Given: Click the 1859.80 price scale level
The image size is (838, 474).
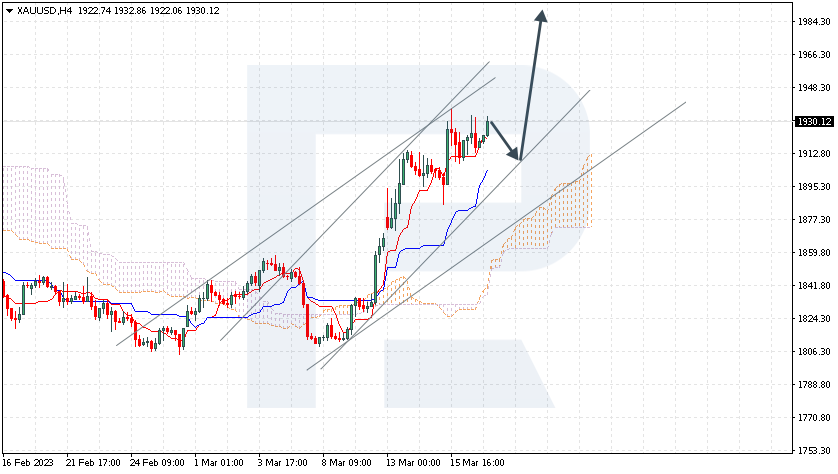Looking at the screenshot, I should point(814,253).
